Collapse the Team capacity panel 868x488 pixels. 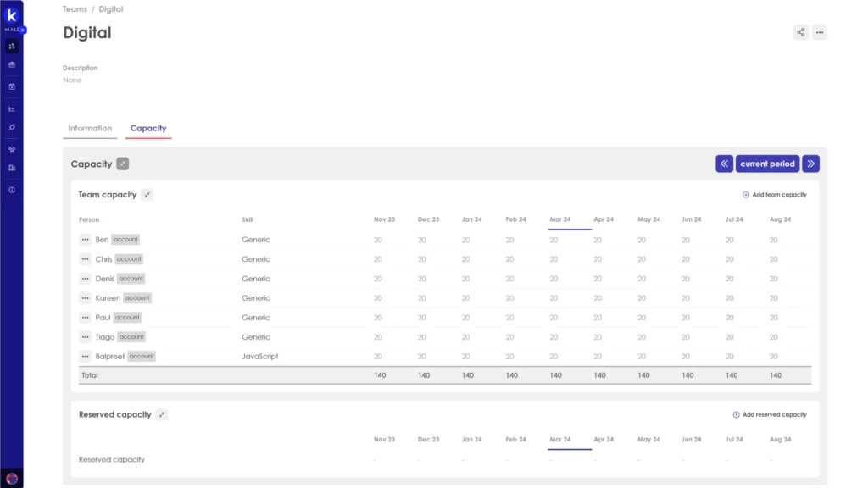(x=147, y=195)
